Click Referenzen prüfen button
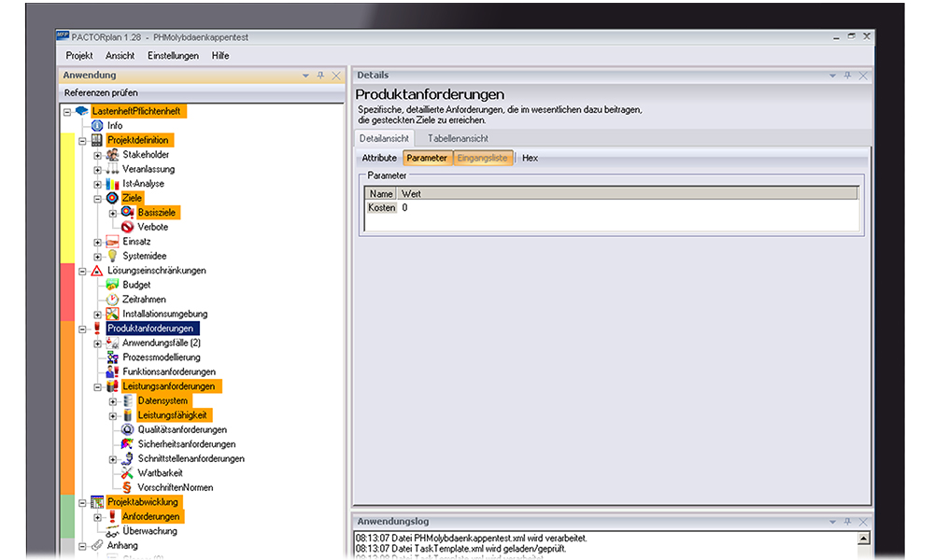The height and width of the screenshot is (560, 934). 101,93
